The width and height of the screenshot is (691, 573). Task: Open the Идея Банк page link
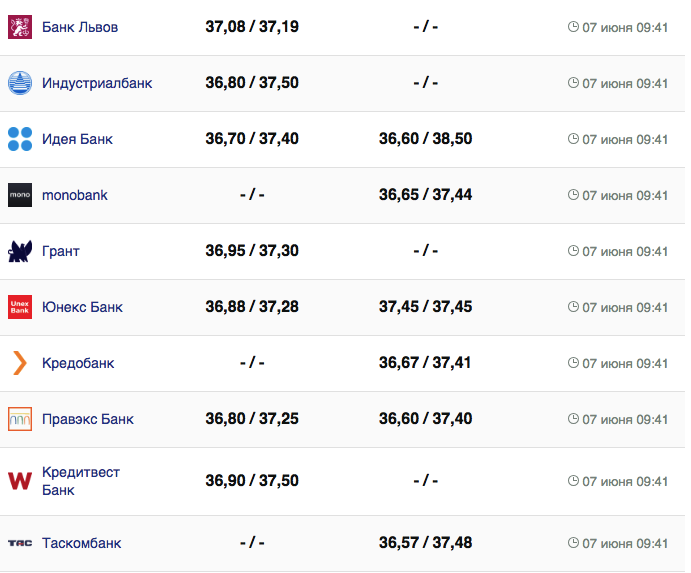click(x=77, y=139)
